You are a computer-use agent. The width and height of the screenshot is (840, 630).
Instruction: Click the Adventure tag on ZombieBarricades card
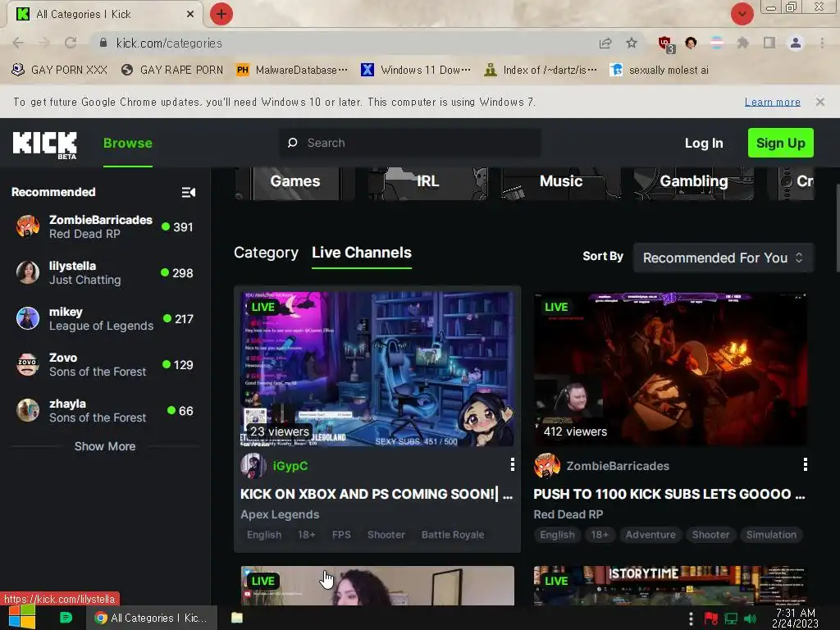[x=651, y=535]
